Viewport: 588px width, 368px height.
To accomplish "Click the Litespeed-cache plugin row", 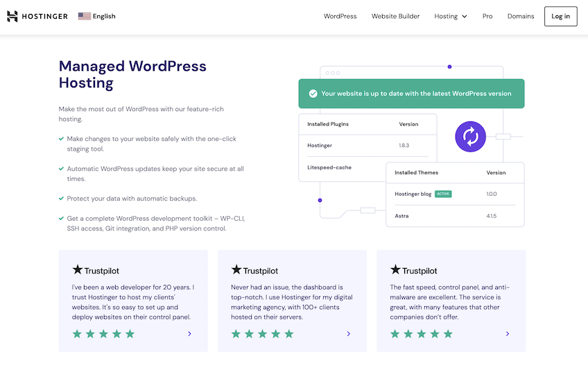I will point(343,167).
